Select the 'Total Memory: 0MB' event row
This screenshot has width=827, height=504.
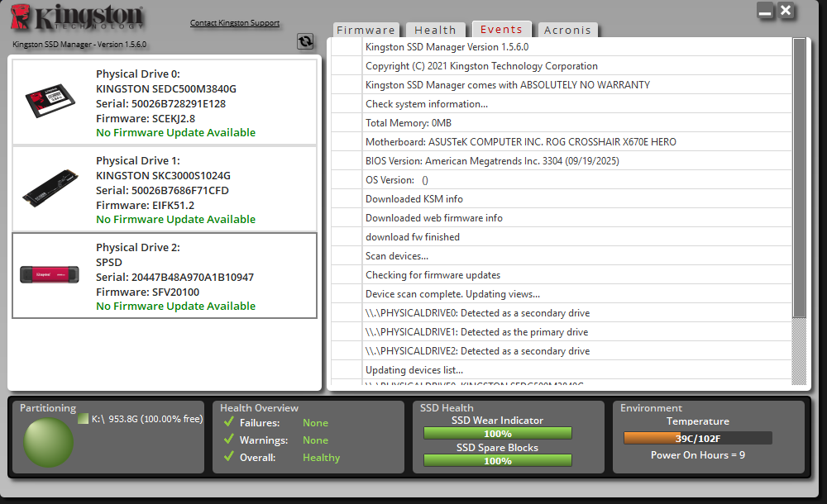[562, 123]
